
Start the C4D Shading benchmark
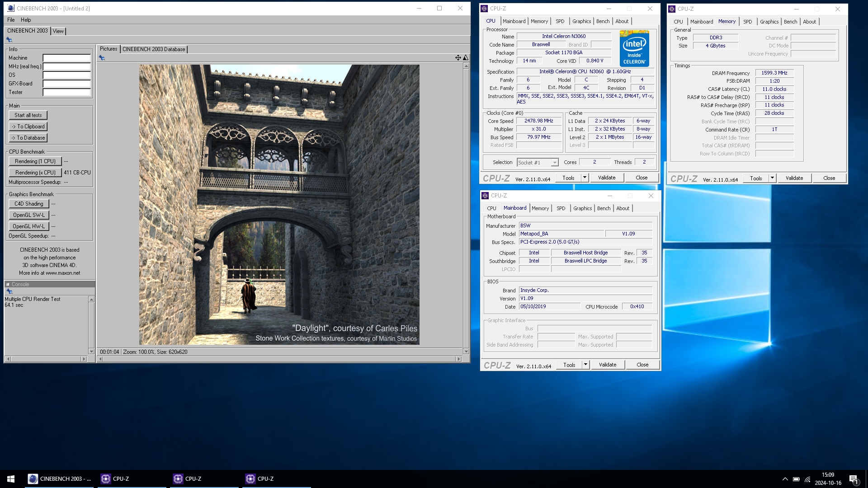(x=29, y=204)
